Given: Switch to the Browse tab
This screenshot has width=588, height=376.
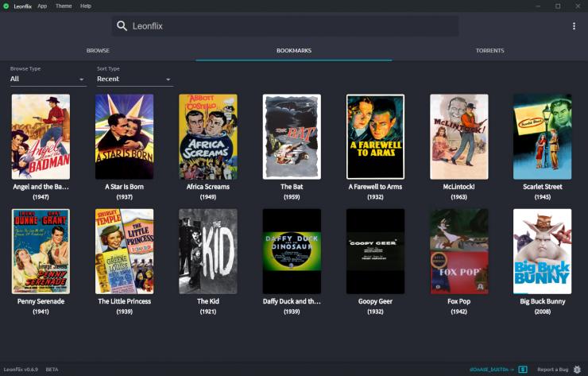Looking at the screenshot, I should tap(98, 50).
